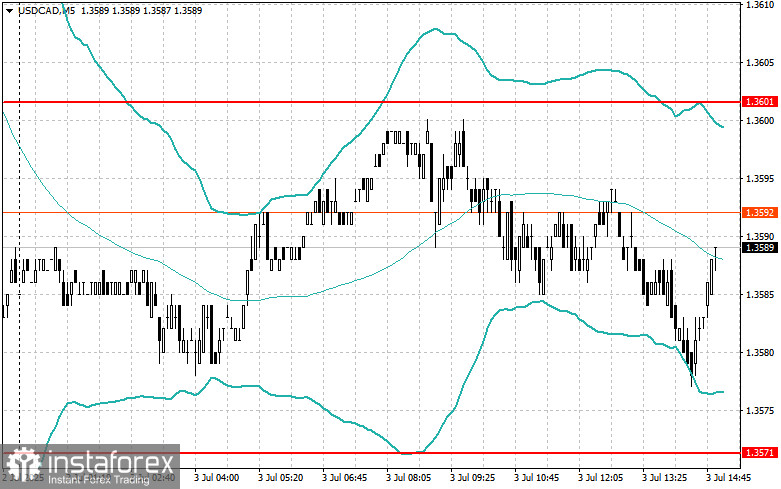The width and height of the screenshot is (781, 489).
Task: Click the 3 Jul 04:00 time label
Action: (217, 478)
